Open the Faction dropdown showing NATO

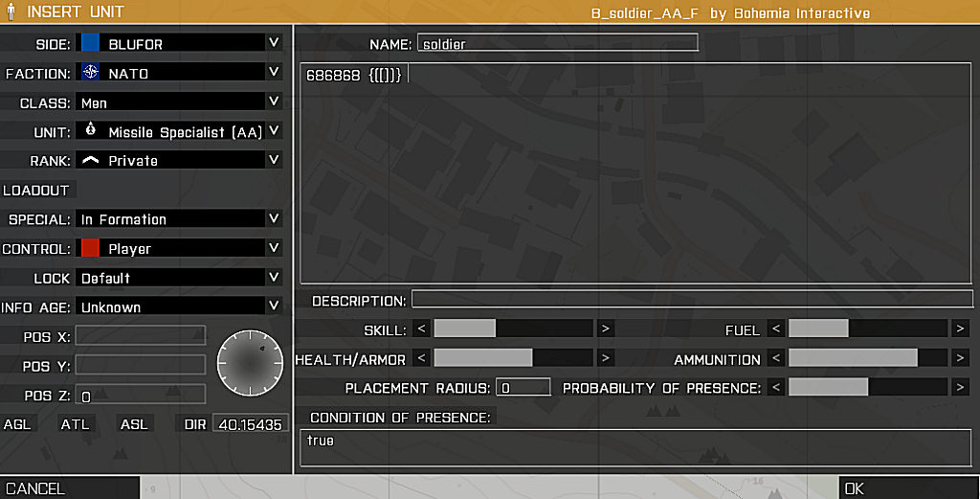tap(179, 73)
